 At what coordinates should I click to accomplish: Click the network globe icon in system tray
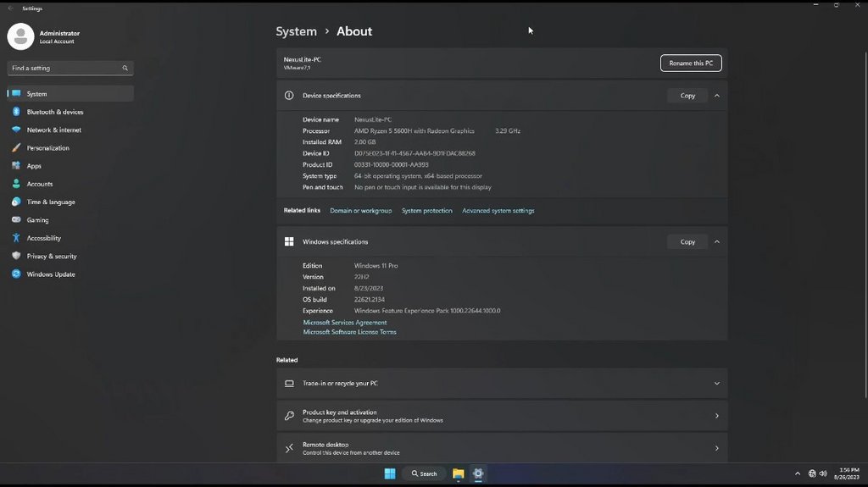click(x=812, y=473)
